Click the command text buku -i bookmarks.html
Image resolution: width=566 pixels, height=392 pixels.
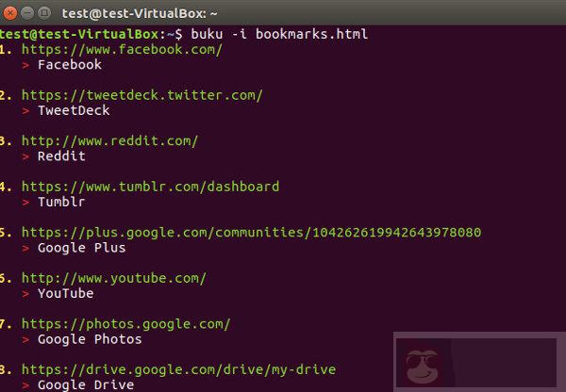click(x=279, y=34)
